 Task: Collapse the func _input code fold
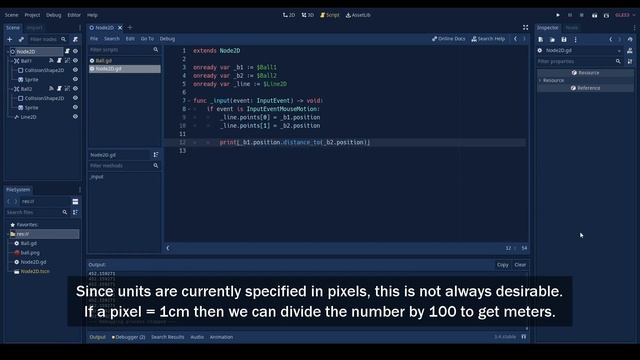click(189, 100)
